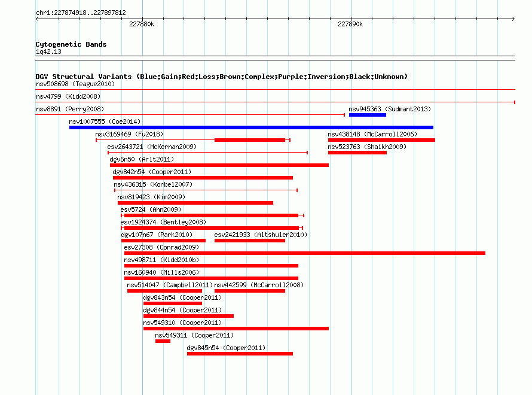Click the ruler's left arrow end
Viewport: 532px width, 395px height.
37,19
